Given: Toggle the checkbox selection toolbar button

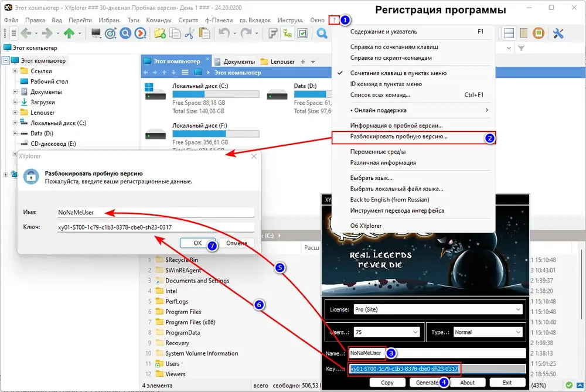Looking at the screenshot, I should [x=302, y=33].
